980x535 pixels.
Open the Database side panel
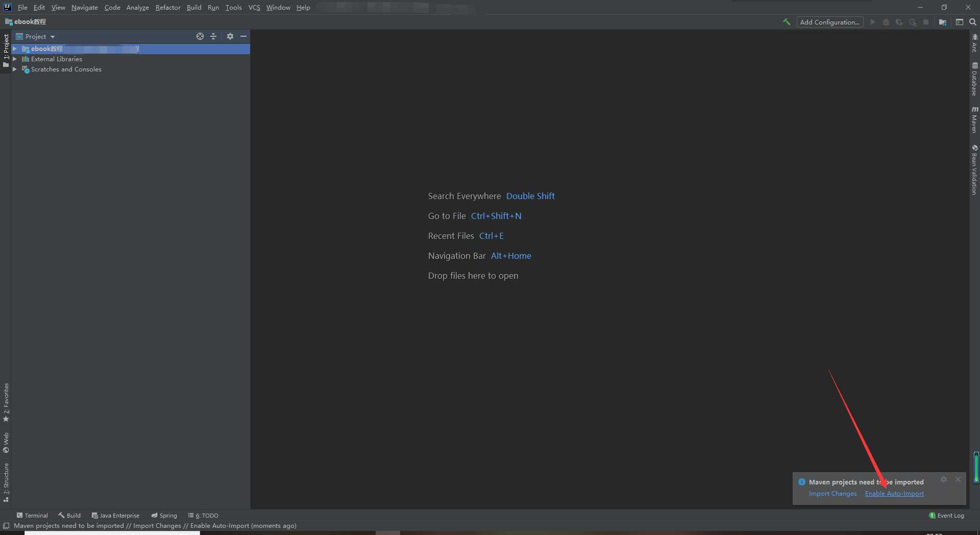pyautogui.click(x=974, y=79)
